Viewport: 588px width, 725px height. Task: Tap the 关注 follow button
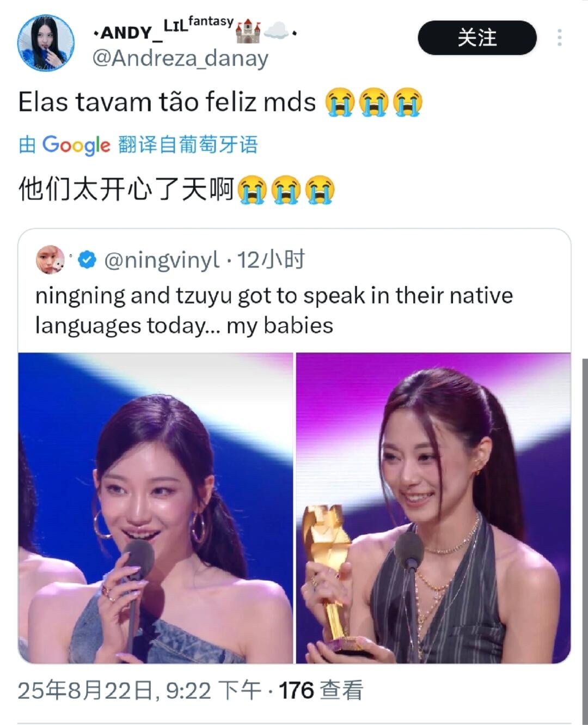[477, 38]
